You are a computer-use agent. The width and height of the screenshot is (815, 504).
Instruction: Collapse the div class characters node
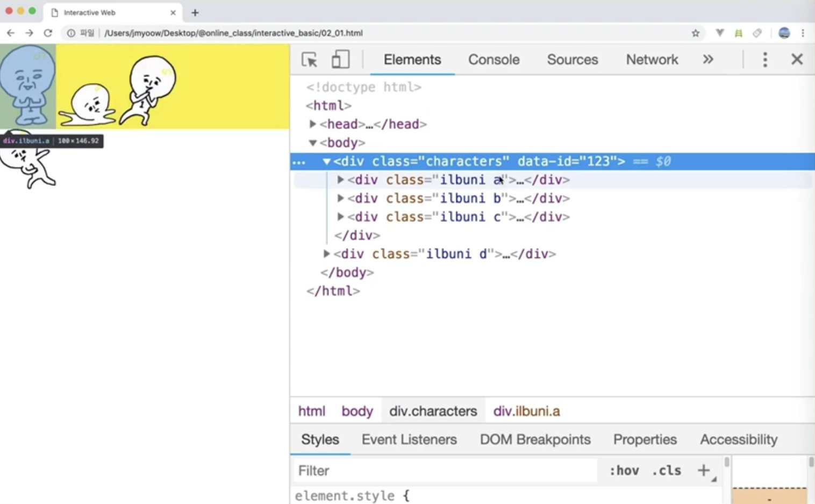coord(326,161)
